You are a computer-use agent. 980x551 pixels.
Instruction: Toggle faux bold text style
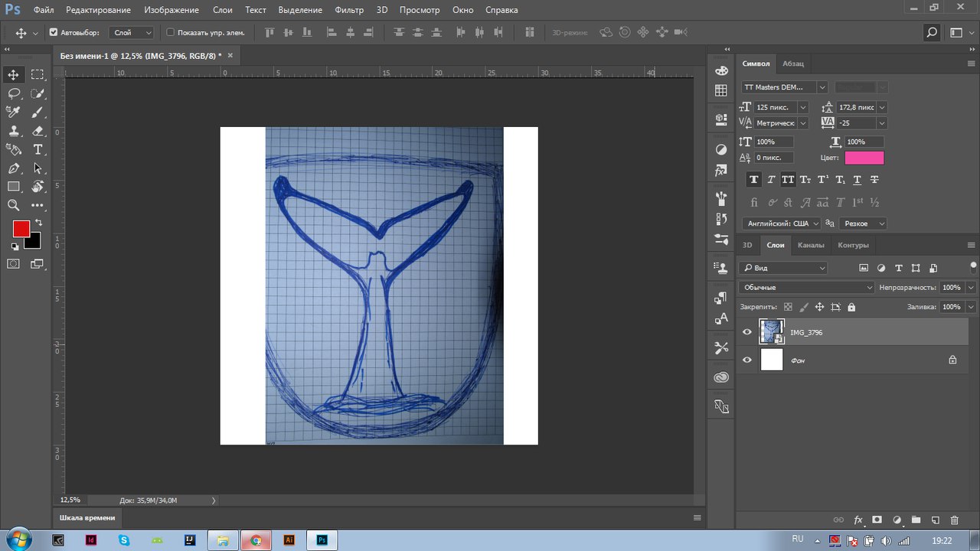point(754,180)
